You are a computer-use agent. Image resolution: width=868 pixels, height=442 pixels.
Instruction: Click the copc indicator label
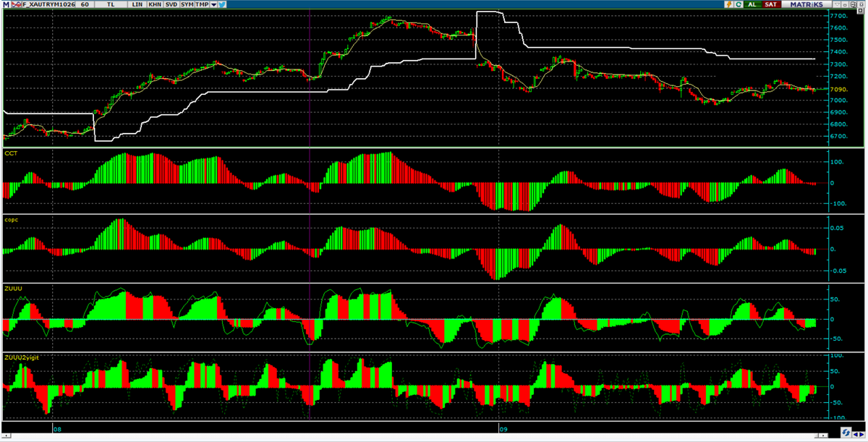(12, 218)
